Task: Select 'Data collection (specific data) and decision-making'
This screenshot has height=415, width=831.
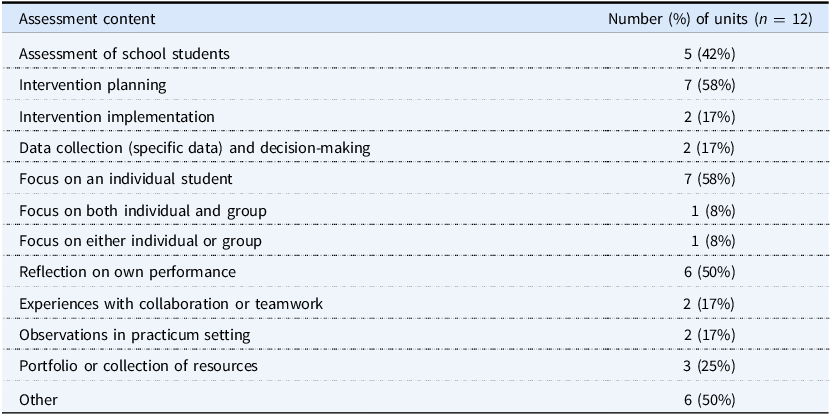Action: pyautogui.click(x=195, y=148)
